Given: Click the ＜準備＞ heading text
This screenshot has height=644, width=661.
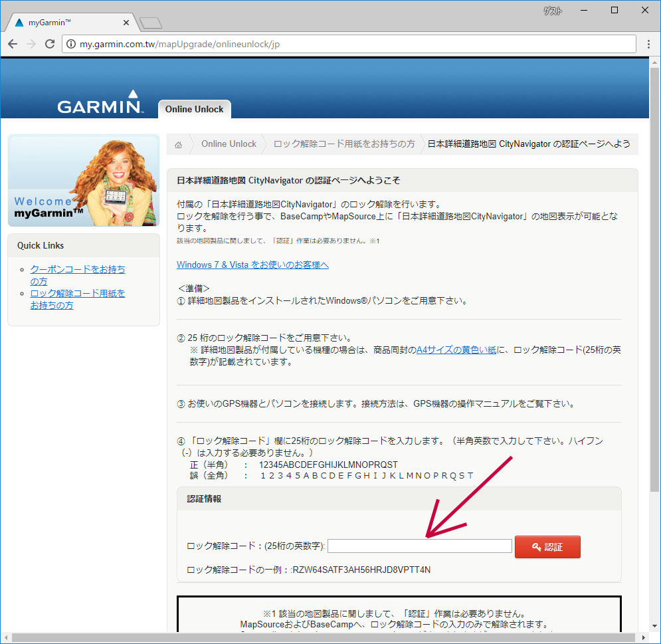Looking at the screenshot, I should pos(193,288).
